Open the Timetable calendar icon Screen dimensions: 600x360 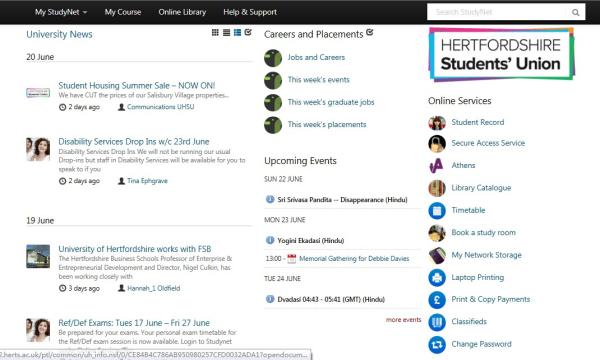point(437,210)
